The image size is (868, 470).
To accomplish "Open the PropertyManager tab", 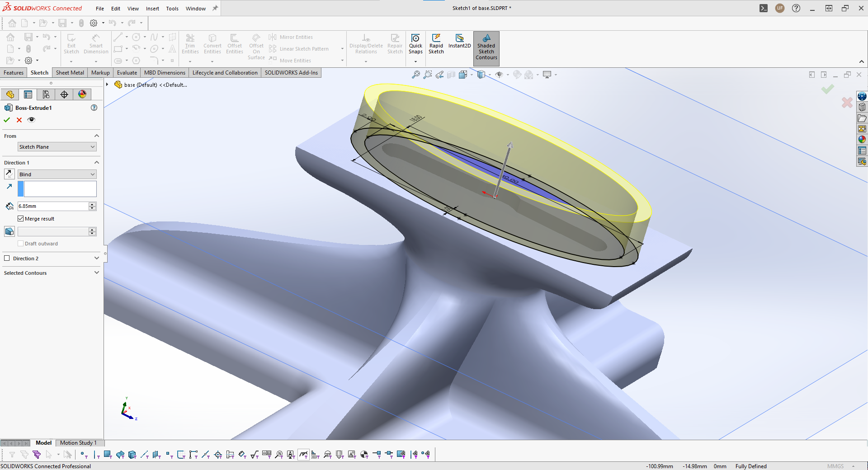I will [28, 94].
